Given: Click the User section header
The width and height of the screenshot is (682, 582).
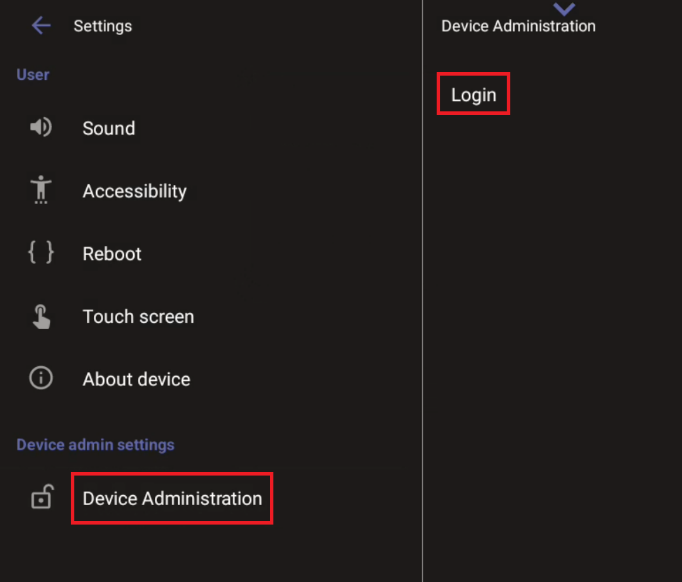Looking at the screenshot, I should click(33, 75).
